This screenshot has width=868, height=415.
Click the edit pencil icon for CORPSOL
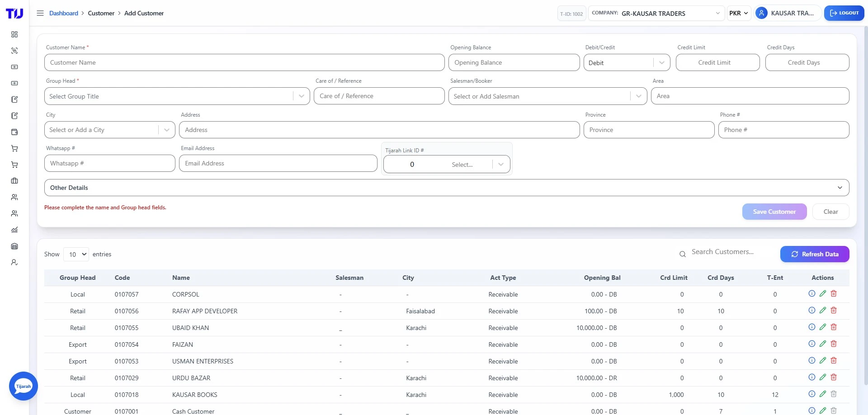(x=823, y=293)
